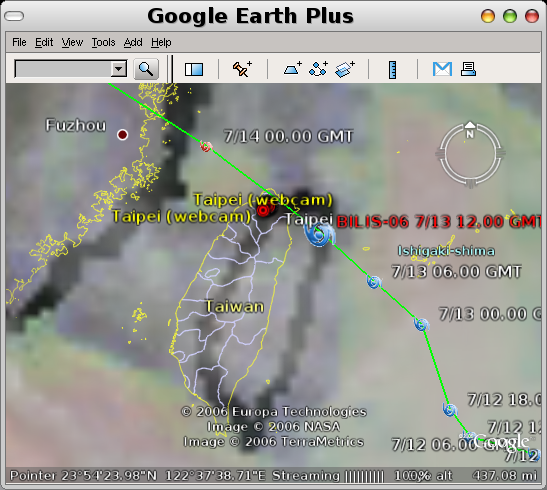Click the N north button on compass

coord(470,130)
